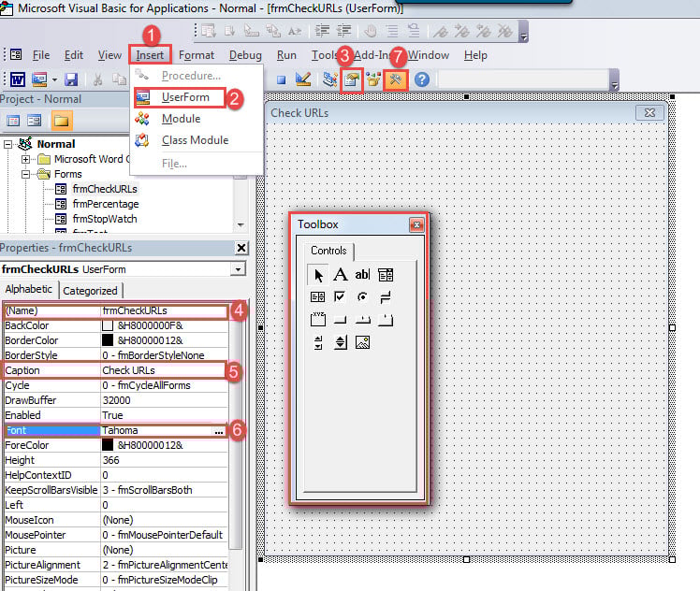Pick the TextBox control in Toolbox
The image size is (700, 591).
362,274
